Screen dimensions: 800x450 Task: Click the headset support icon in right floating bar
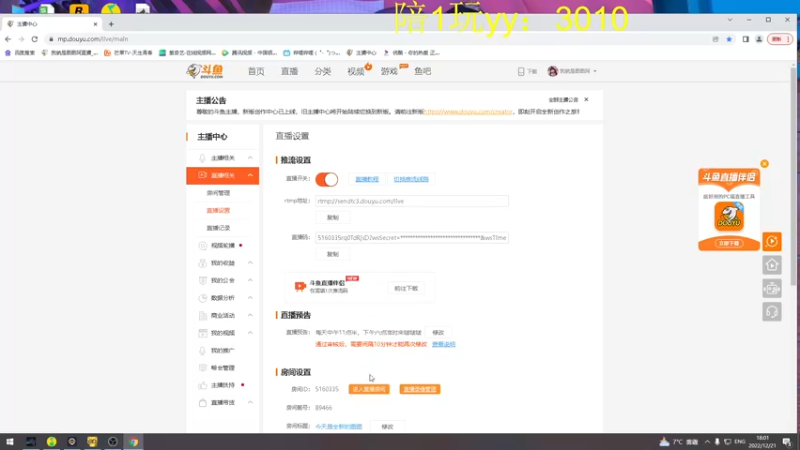pyautogui.click(x=772, y=311)
